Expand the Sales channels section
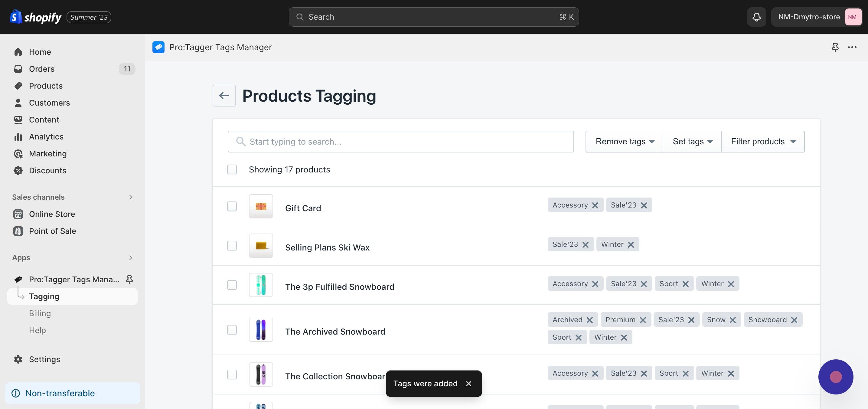The height and width of the screenshot is (409, 868). pos(130,197)
